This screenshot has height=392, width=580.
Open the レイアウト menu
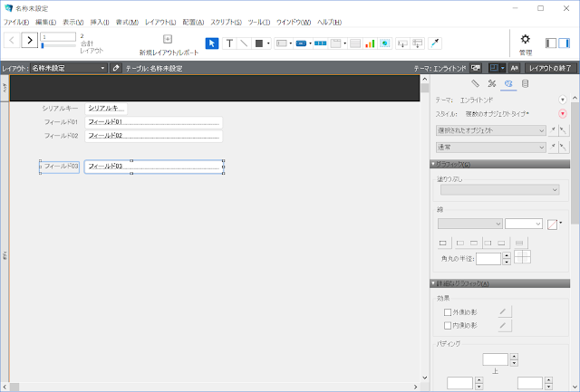click(x=160, y=22)
